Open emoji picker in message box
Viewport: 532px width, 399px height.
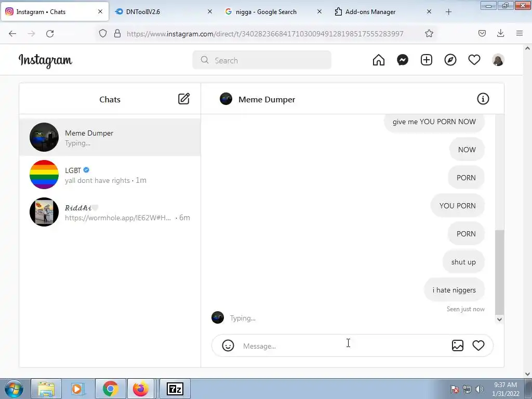228,345
